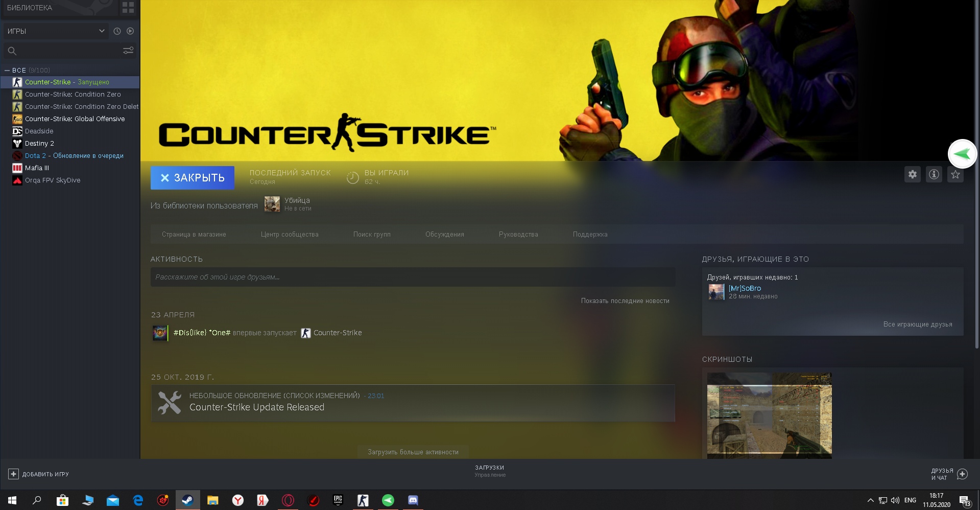Open Counter-Strike Update Released news

pos(257,407)
